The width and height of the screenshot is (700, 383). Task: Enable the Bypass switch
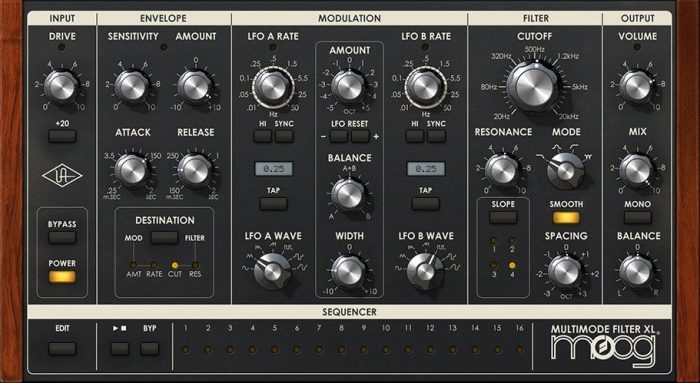tap(62, 237)
